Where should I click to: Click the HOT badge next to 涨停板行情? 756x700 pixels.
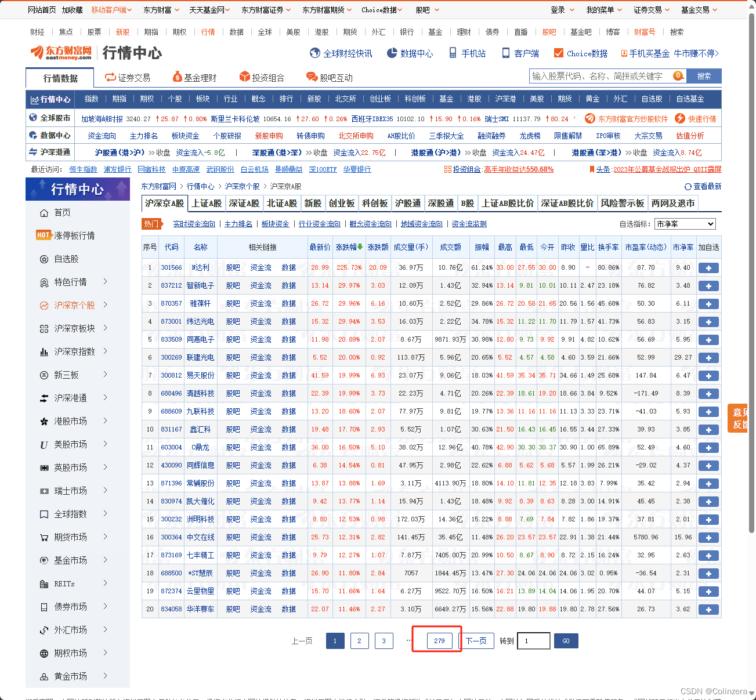(44, 235)
